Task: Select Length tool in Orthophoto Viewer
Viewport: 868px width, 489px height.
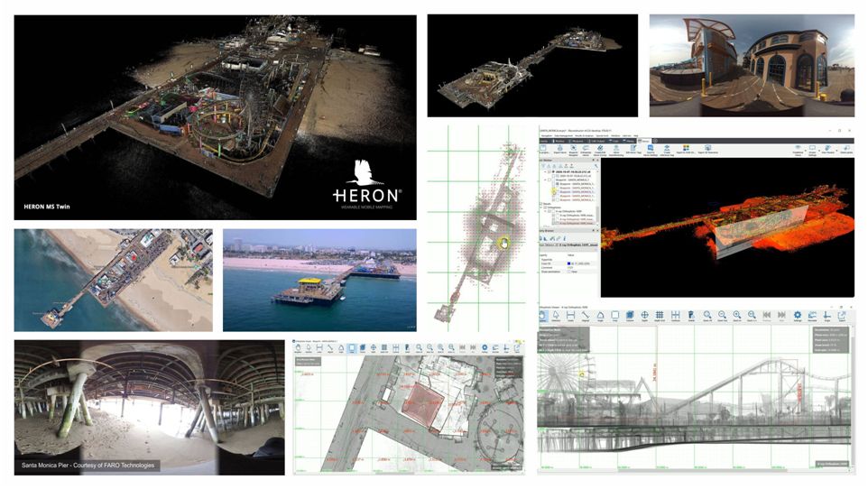Action: click(x=571, y=316)
